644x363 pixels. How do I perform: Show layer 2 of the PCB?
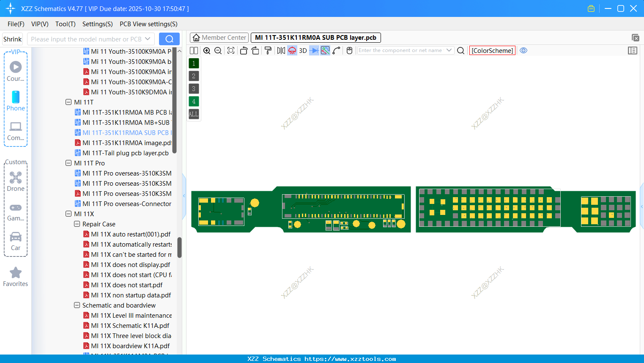click(x=194, y=76)
